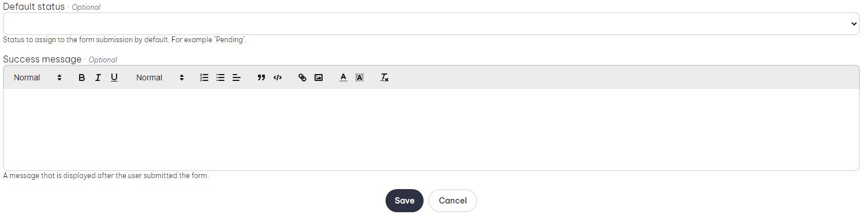Expand the Default status dropdown
Viewport: 868px width, 218px height.
click(431, 24)
